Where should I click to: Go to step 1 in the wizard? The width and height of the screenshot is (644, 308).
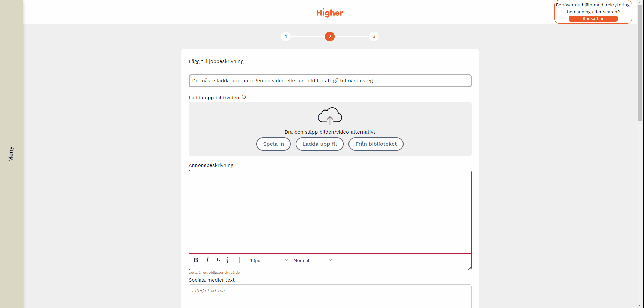click(286, 36)
